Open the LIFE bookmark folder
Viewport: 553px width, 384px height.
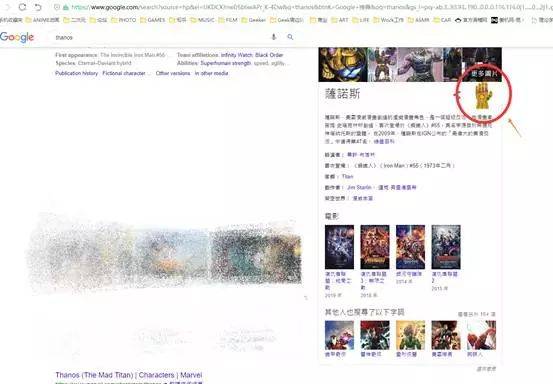[360, 20]
